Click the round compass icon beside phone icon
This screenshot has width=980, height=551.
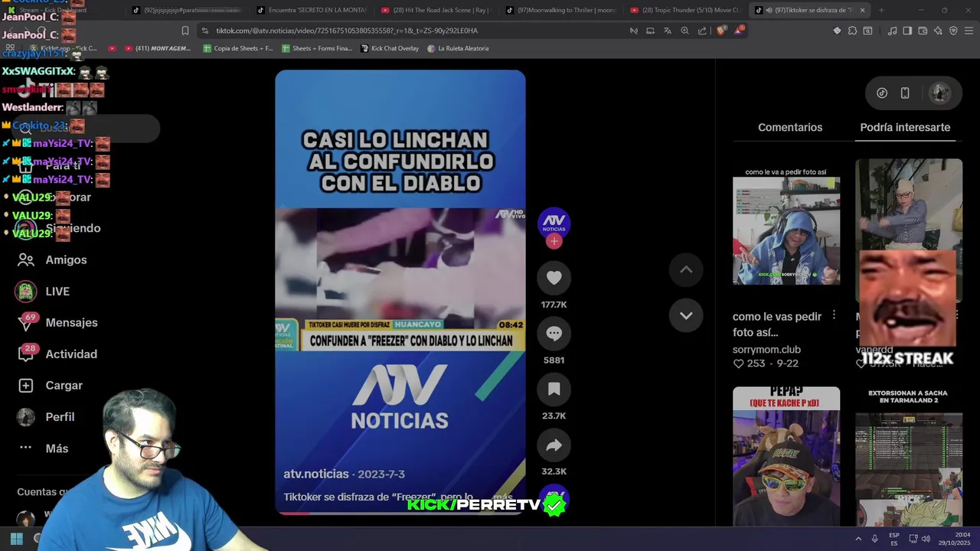tap(882, 93)
